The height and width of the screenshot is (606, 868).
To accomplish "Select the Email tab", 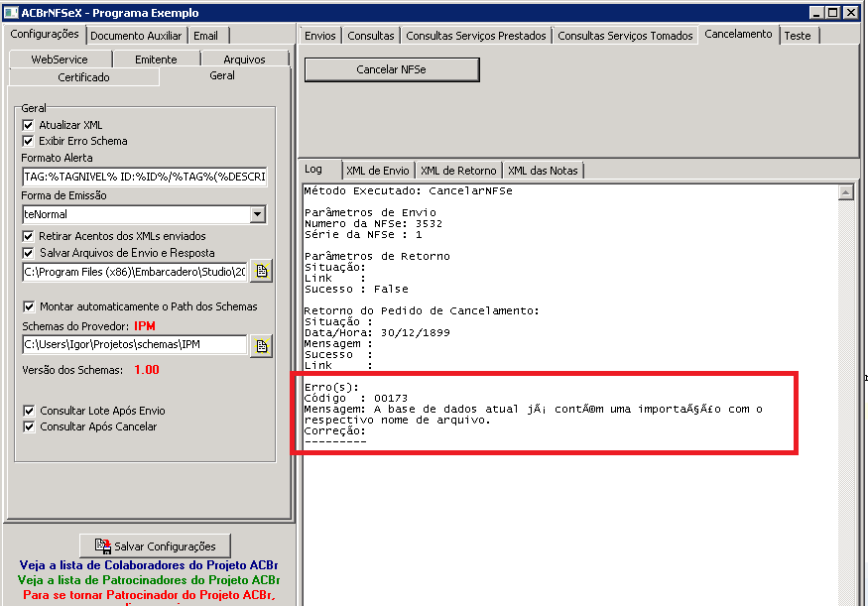I will (206, 36).
